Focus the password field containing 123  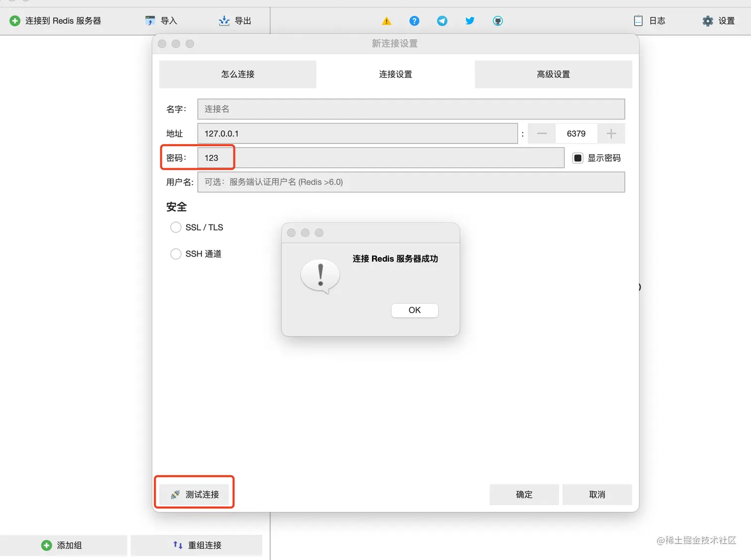[381, 158]
